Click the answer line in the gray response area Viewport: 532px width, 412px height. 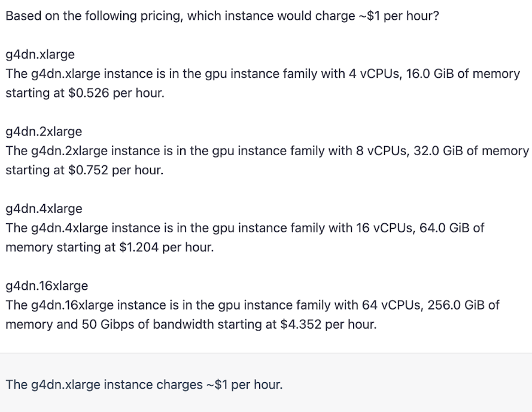coord(144,384)
